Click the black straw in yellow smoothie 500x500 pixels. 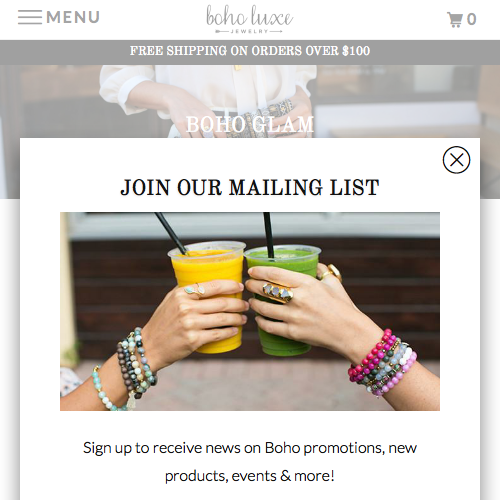[x=171, y=233]
